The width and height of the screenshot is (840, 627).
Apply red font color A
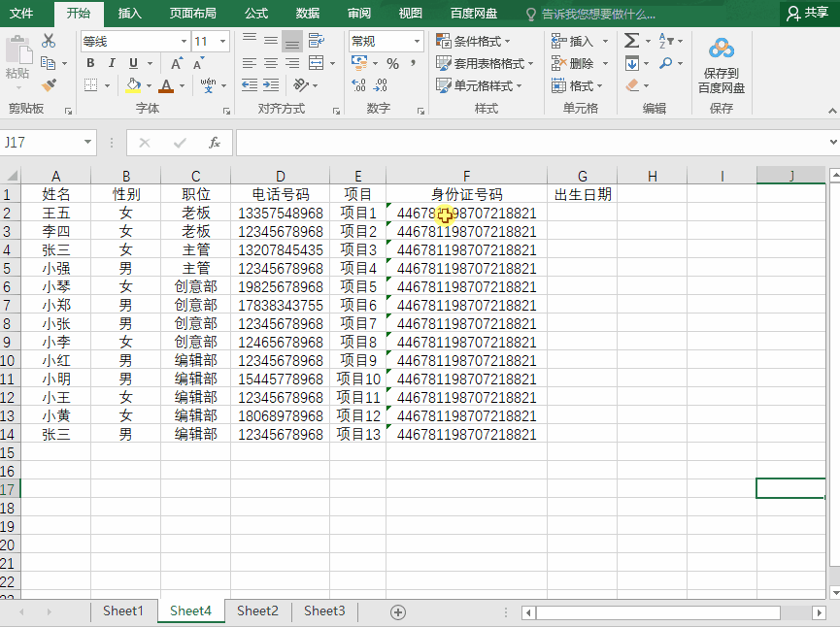tap(166, 85)
